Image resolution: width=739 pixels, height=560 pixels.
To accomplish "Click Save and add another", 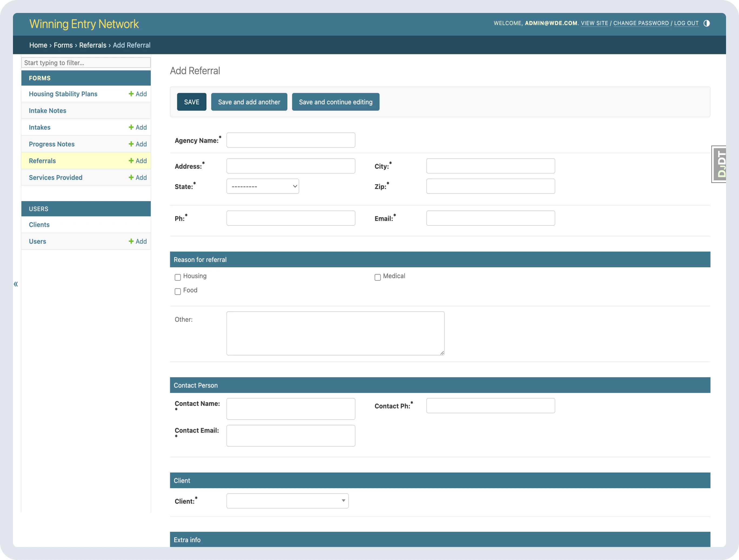I will (249, 102).
